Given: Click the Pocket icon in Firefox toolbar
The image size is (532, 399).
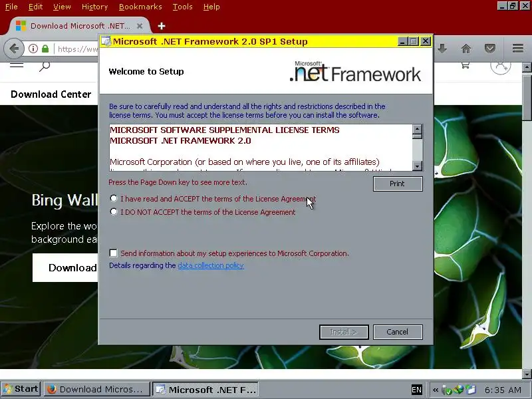Looking at the screenshot, I should 489,49.
